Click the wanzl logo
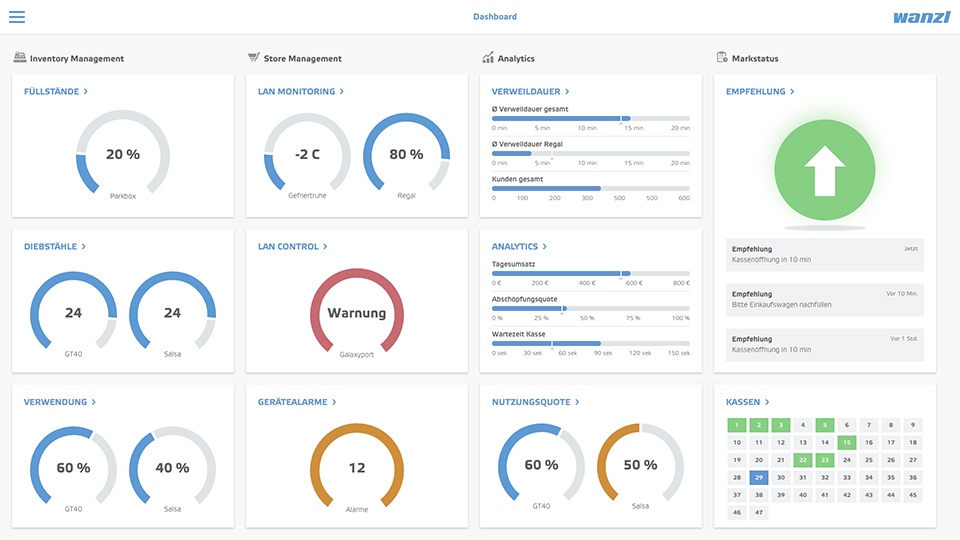This screenshot has width=960, height=540. coord(921,17)
